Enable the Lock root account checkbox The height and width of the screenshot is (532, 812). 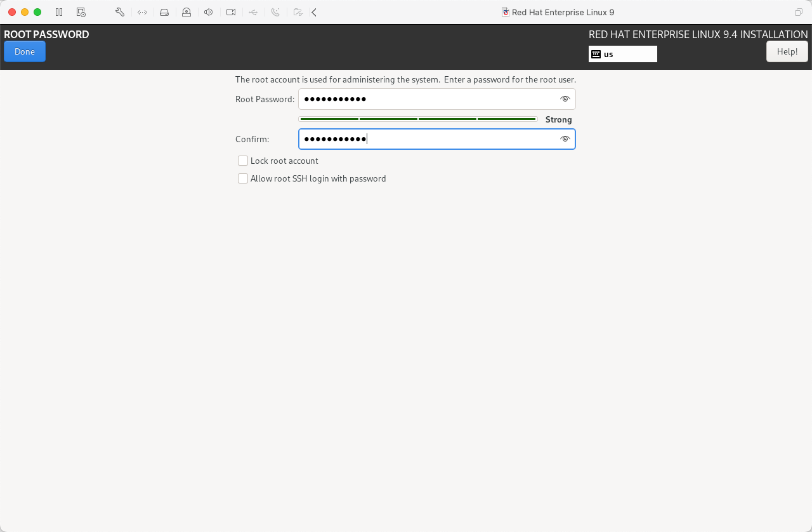[243, 161]
